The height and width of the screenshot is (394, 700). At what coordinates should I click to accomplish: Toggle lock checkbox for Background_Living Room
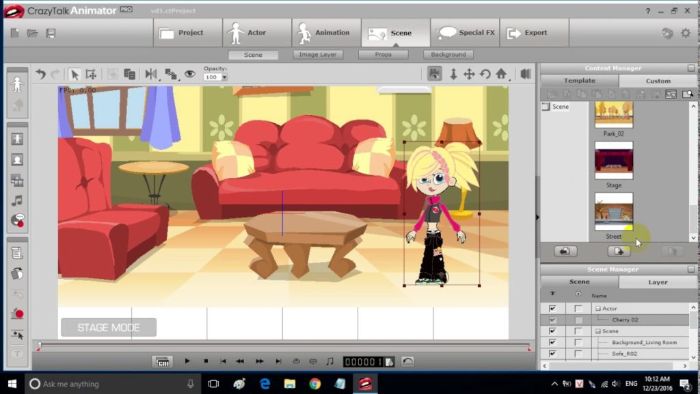[x=578, y=342]
